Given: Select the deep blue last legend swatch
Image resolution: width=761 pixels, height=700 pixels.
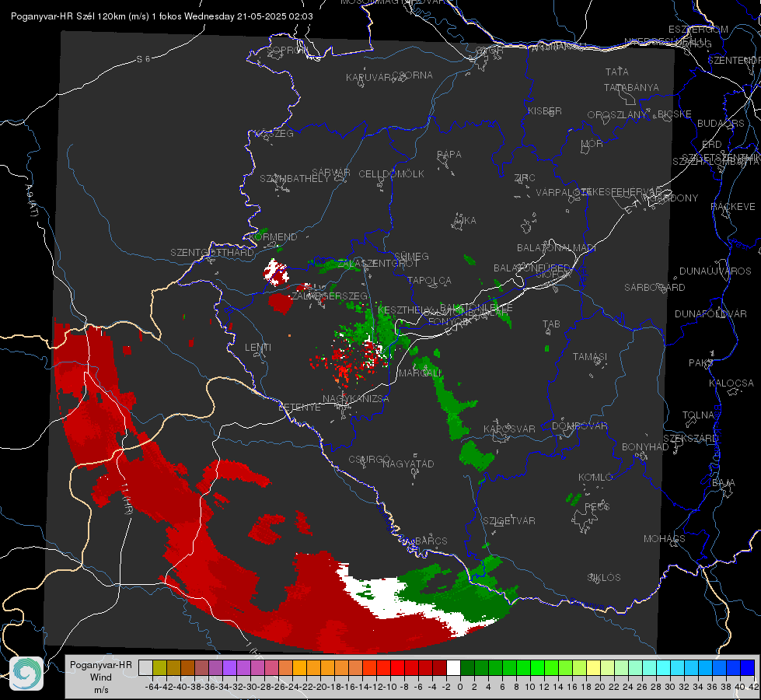Looking at the screenshot, I should click(748, 667).
